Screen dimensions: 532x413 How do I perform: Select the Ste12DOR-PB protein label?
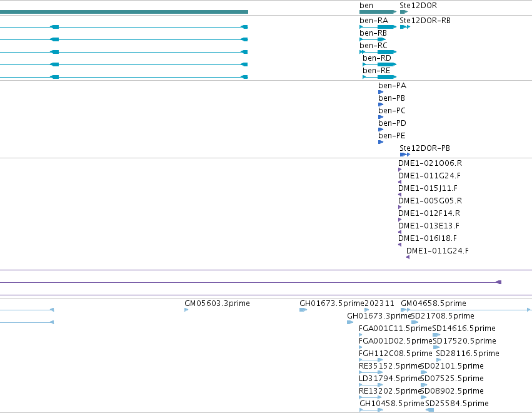pyautogui.click(x=424, y=148)
